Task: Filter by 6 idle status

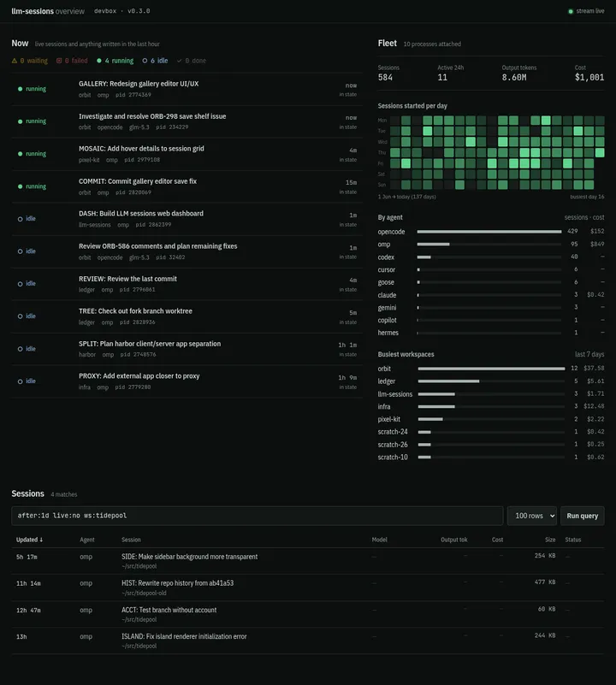Action: pos(155,61)
